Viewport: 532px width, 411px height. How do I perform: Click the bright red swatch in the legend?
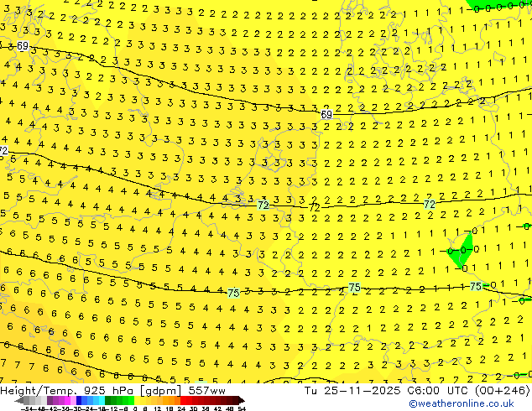coord(184,400)
